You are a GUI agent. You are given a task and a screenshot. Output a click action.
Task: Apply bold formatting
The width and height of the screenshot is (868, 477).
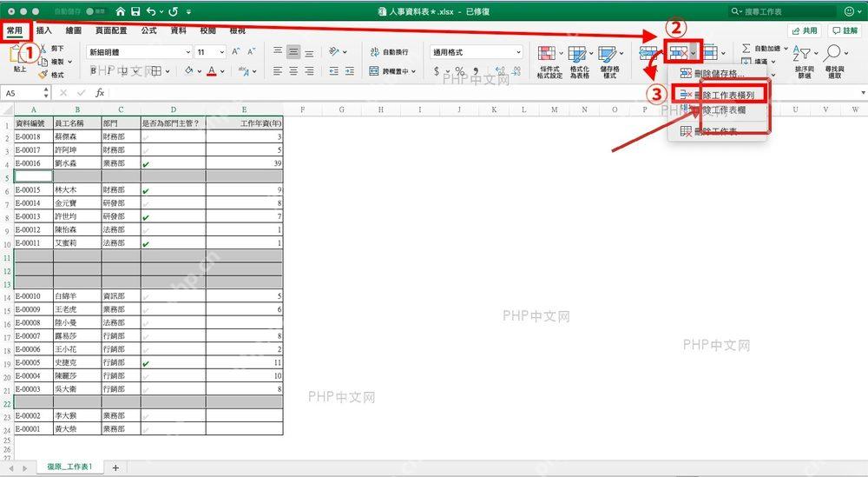pyautogui.click(x=93, y=71)
